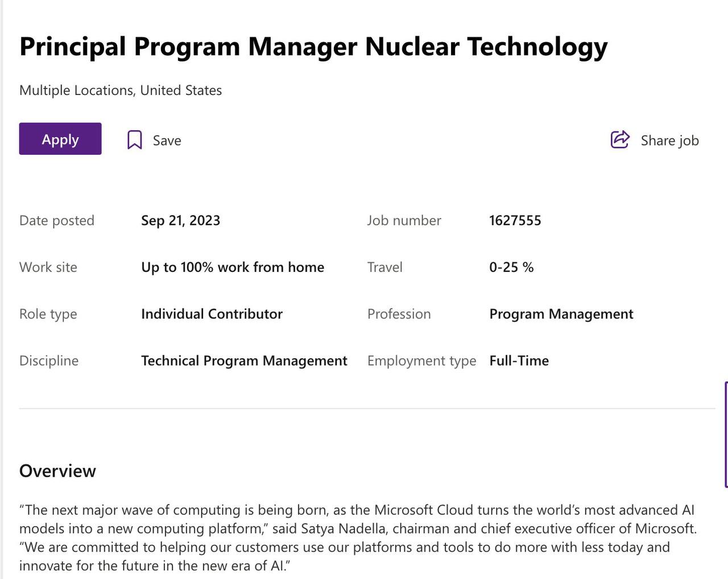
Task: Click the Overview section heading
Action: point(57,471)
